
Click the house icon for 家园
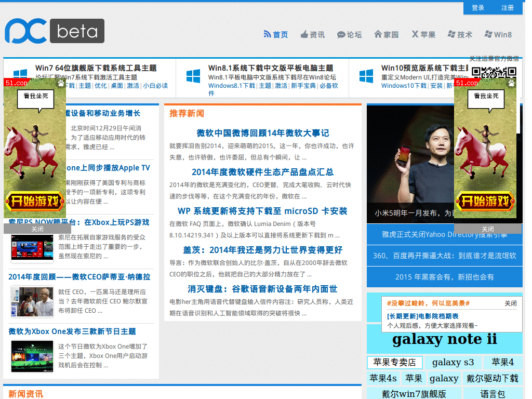[x=377, y=34]
